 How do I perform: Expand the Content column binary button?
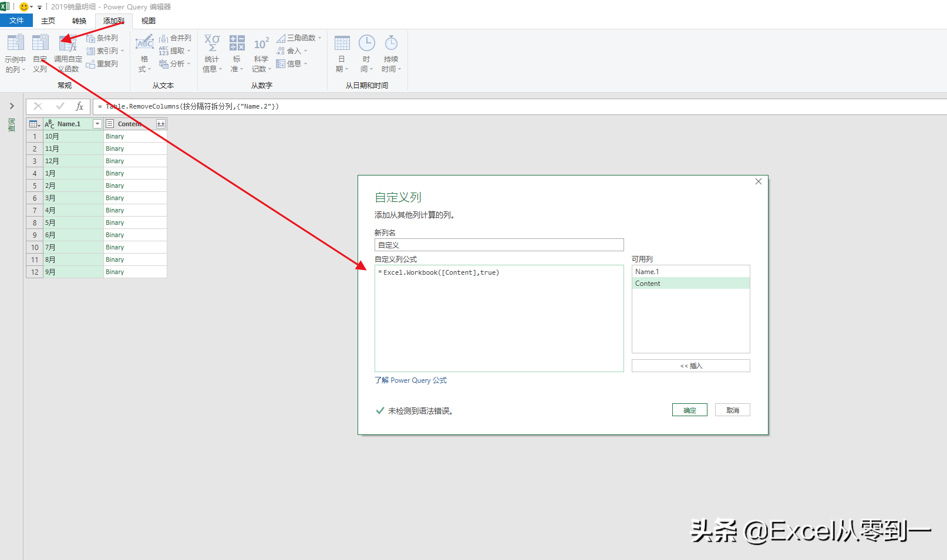161,124
